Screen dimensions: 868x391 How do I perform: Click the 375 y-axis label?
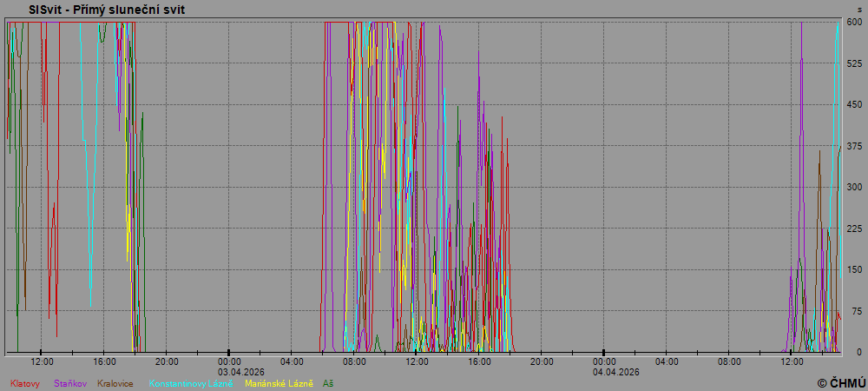tap(854, 146)
